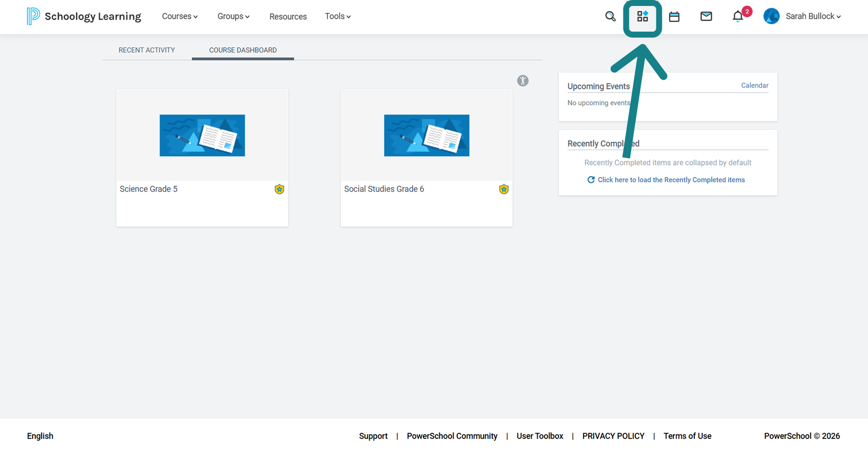
Task: Click the accessibility figure icon
Action: coord(523,81)
